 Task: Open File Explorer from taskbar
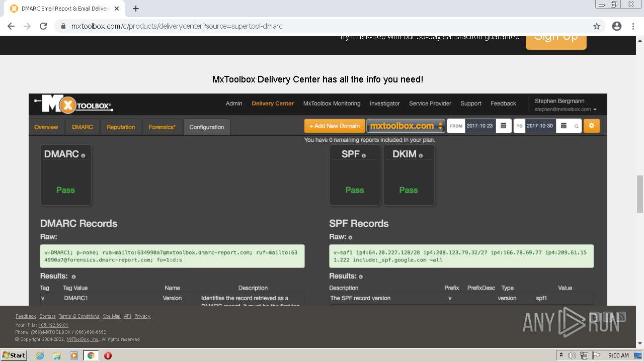tap(57, 355)
